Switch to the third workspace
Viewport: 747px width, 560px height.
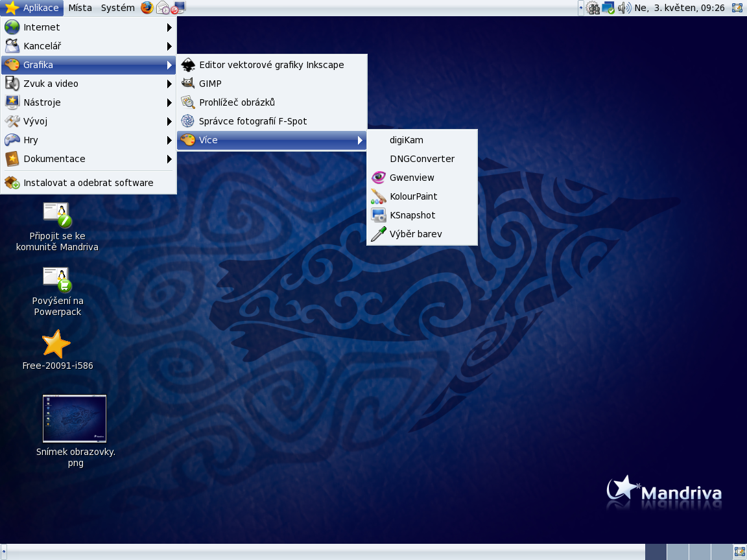pyautogui.click(x=700, y=552)
